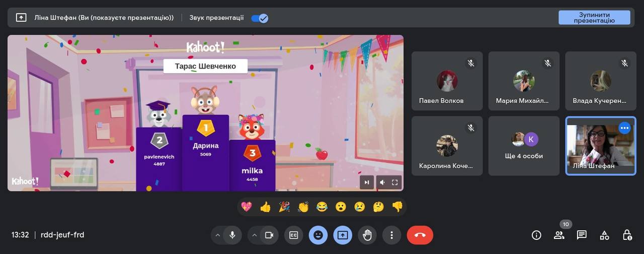
Task: Leave the call with red button
Action: click(x=420, y=235)
